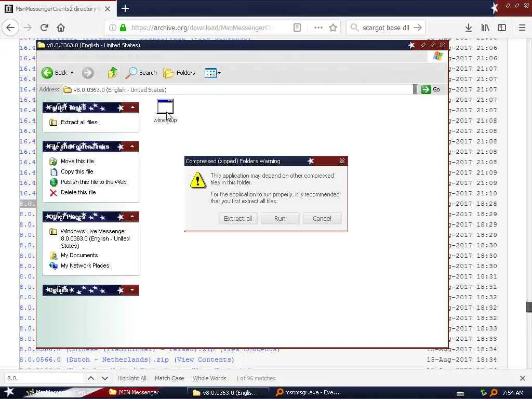Click Firefox search box
The width and height of the screenshot is (532, 399).
[385, 28]
